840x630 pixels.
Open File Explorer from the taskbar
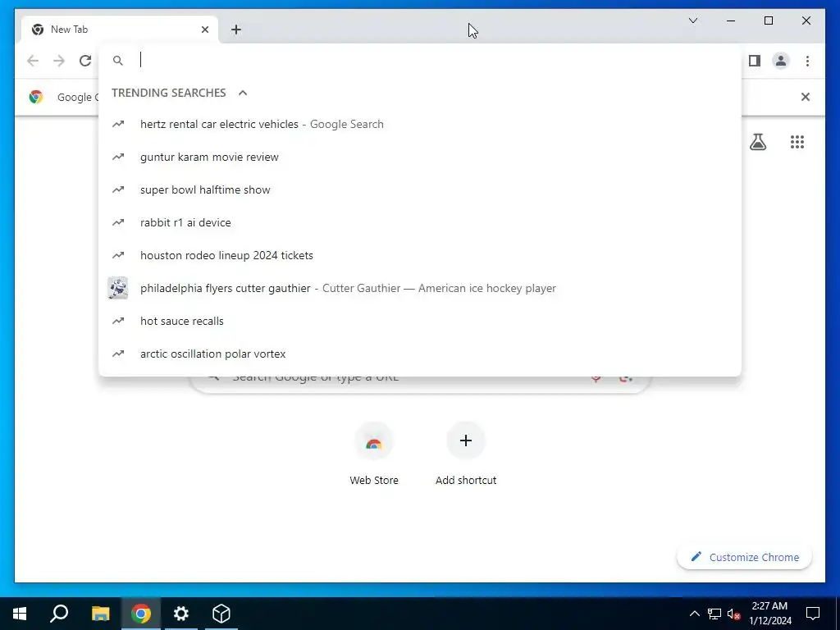point(100,614)
